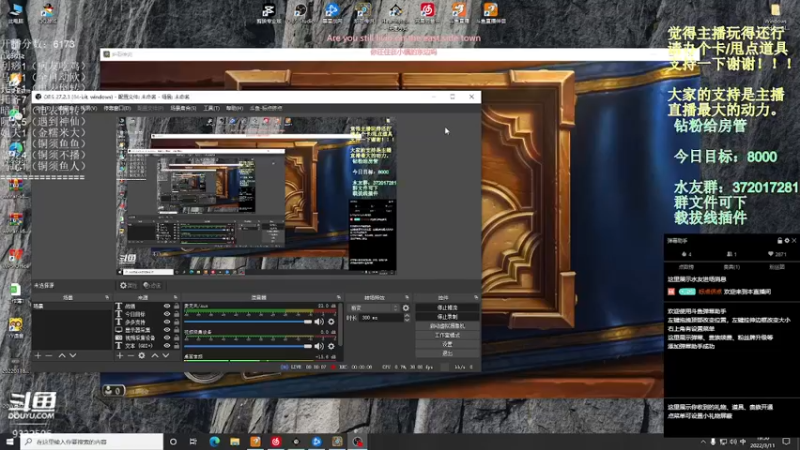Image resolution: width=800 pixels, height=450 pixels.
Task: Lock the 文本 (GDI+) source
Action: pos(177,345)
